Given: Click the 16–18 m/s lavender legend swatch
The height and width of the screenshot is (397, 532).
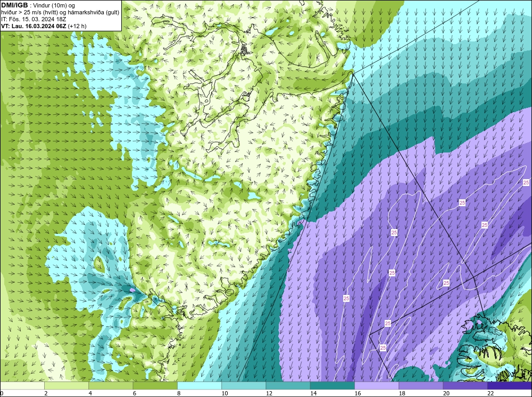Looking at the screenshot, I should (377, 385).
